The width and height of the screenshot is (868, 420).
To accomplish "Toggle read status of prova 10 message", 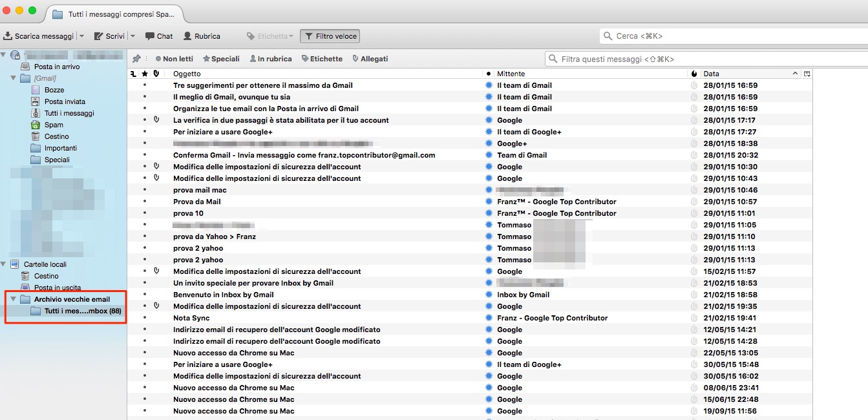I will coord(489,213).
